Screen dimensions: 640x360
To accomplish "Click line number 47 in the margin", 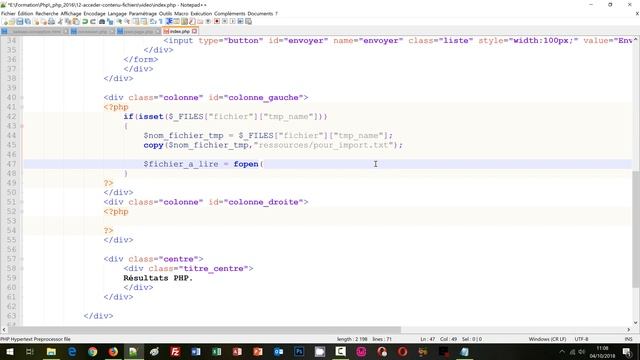I will [11, 164].
